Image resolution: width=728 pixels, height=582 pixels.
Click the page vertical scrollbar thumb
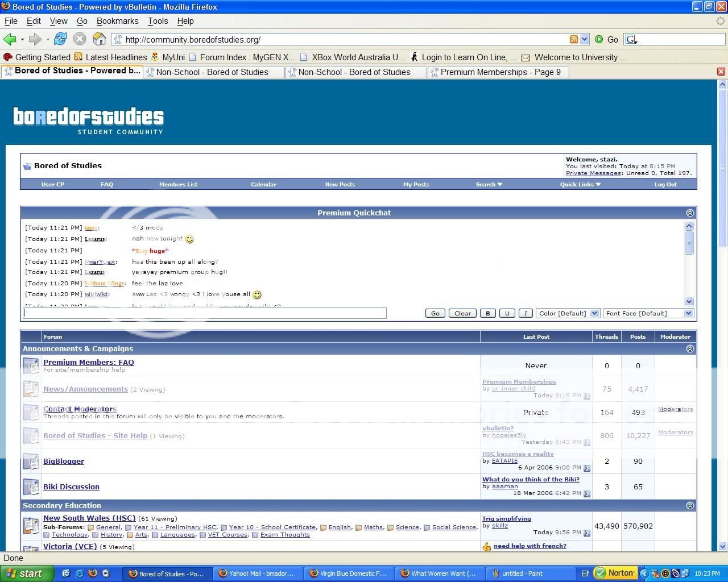[722, 168]
